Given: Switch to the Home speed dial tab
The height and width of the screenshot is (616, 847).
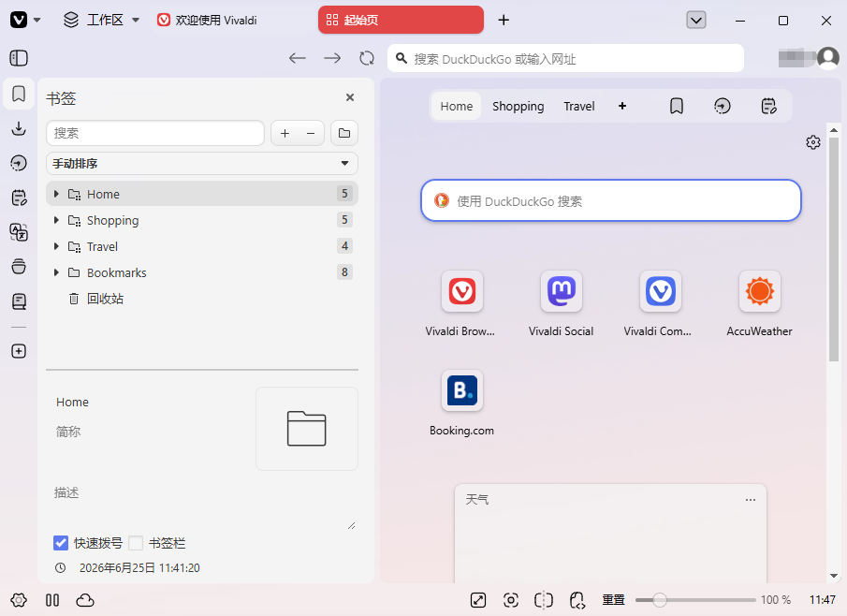Looking at the screenshot, I should click(x=457, y=106).
